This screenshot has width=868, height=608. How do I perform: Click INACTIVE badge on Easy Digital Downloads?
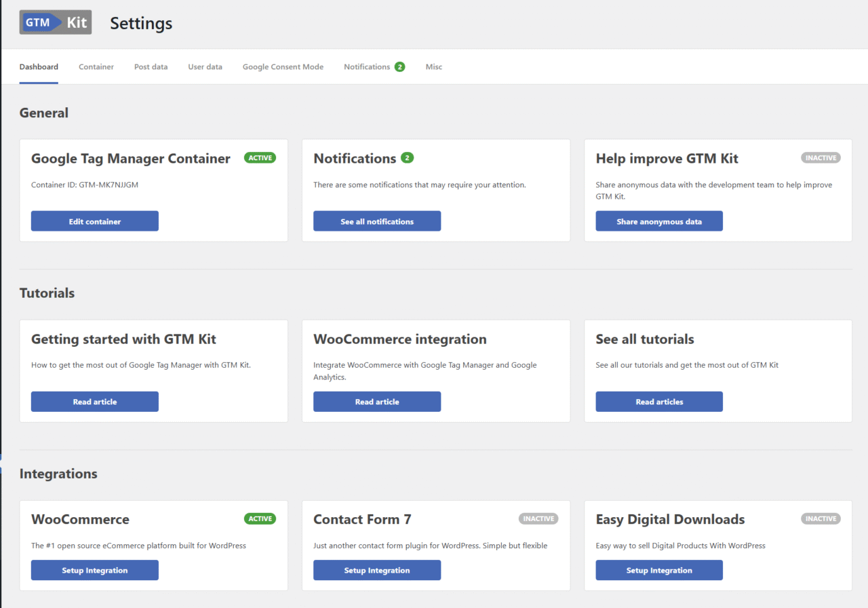[x=821, y=519]
